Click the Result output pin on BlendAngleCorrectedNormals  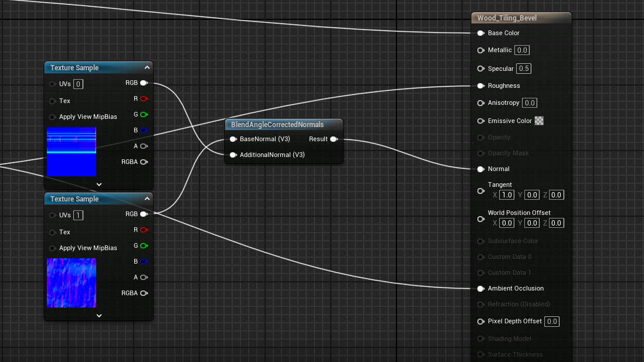tap(333, 139)
